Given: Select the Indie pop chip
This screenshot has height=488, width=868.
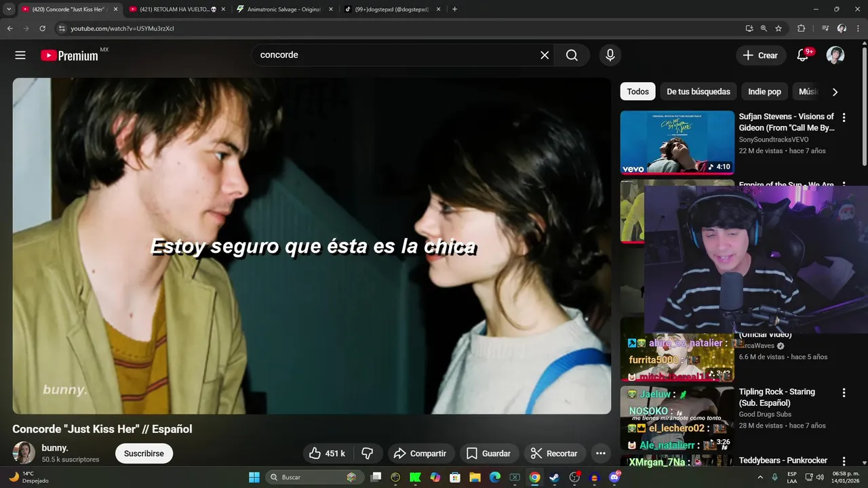Looking at the screenshot, I should click(764, 91).
